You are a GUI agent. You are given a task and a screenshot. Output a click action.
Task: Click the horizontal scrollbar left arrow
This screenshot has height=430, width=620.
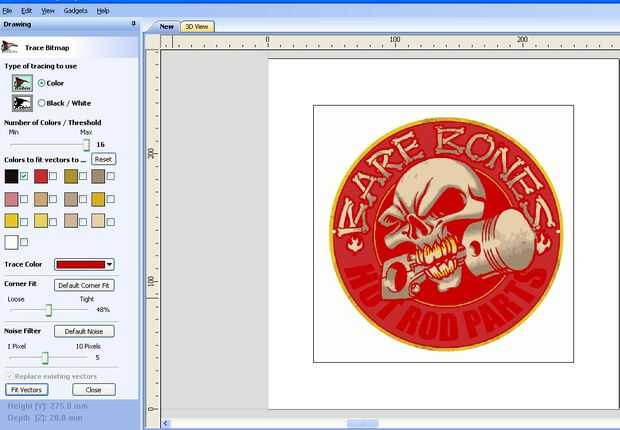pos(166,423)
